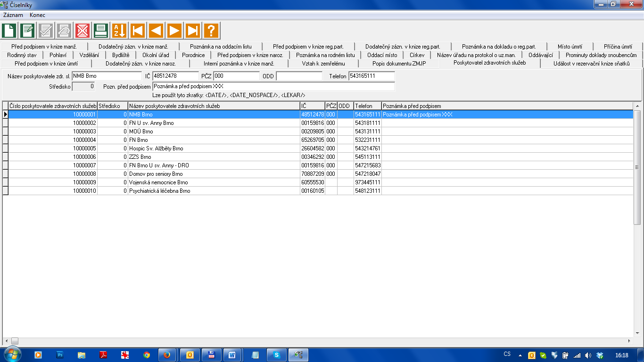Open the Konec menu

pos(38,15)
